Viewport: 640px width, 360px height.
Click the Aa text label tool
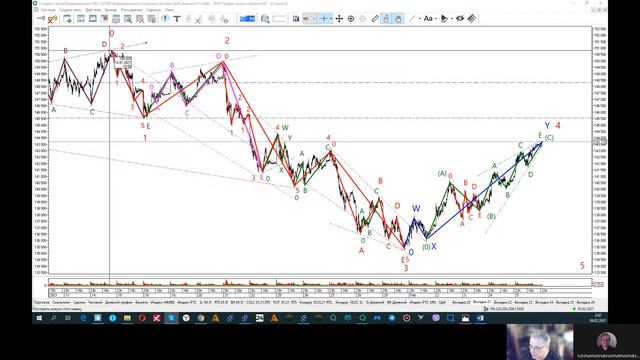click(428, 19)
